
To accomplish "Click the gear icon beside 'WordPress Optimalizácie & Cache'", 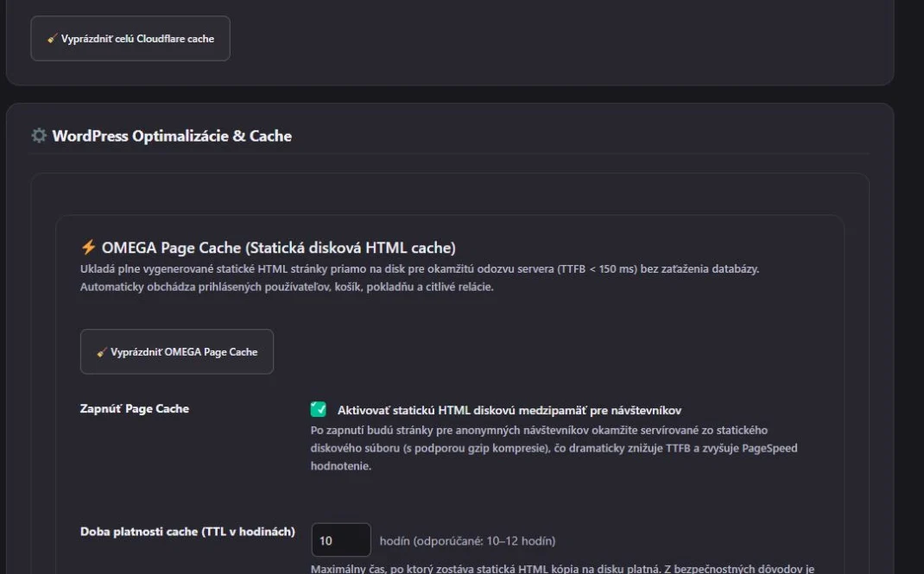I will tap(39, 136).
